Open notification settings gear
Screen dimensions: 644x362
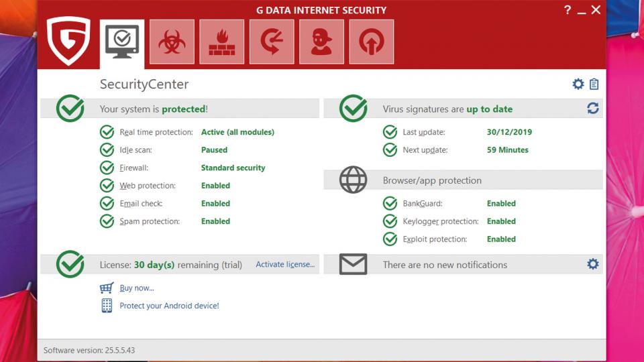click(x=592, y=264)
